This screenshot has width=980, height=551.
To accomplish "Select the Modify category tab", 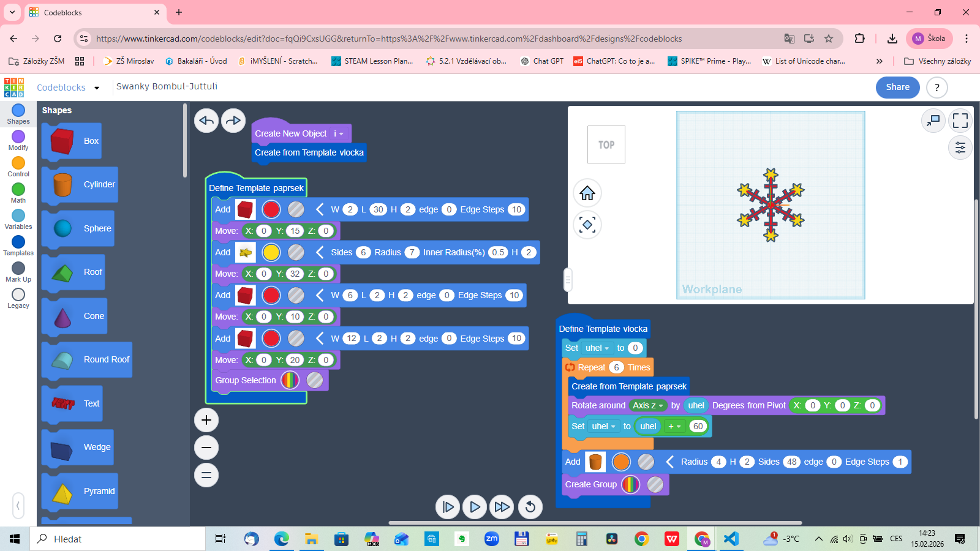I will coord(18,140).
